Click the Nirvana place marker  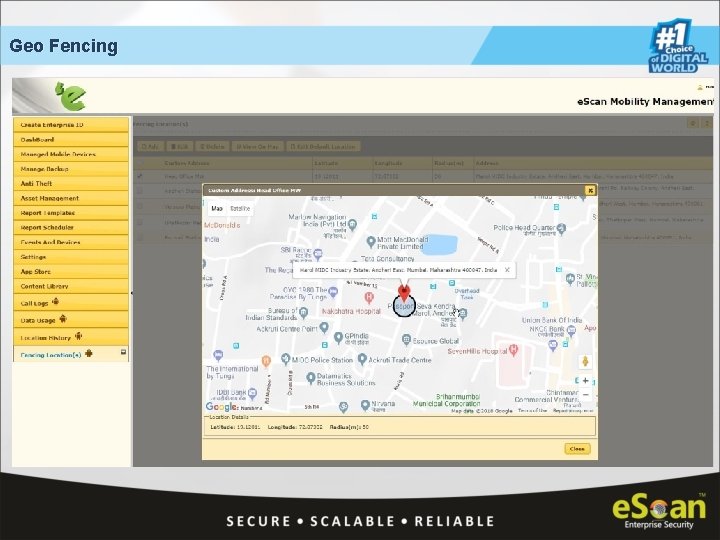click(x=365, y=405)
